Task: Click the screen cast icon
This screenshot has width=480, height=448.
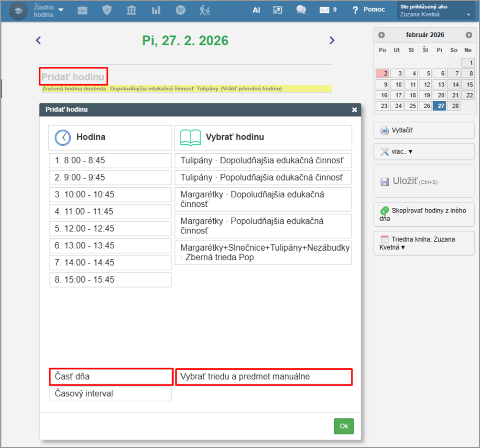Action: 278,10
